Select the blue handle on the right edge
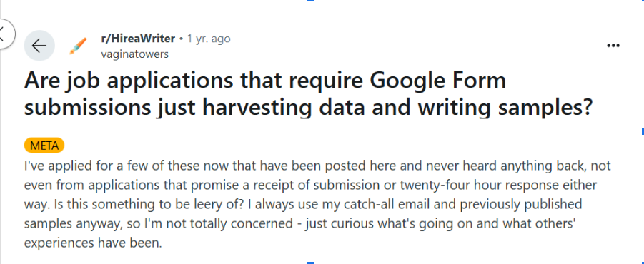 [x=643, y=131]
